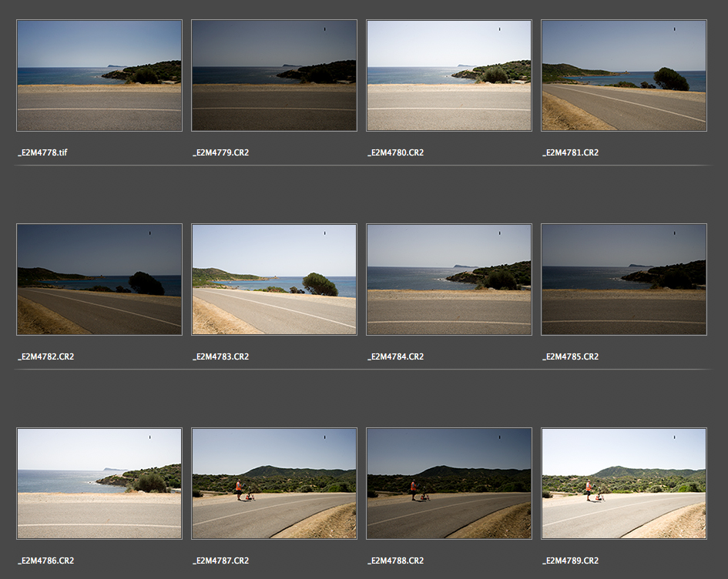Select the _E2M4783.CR2 photo thumbnail

coord(274,279)
